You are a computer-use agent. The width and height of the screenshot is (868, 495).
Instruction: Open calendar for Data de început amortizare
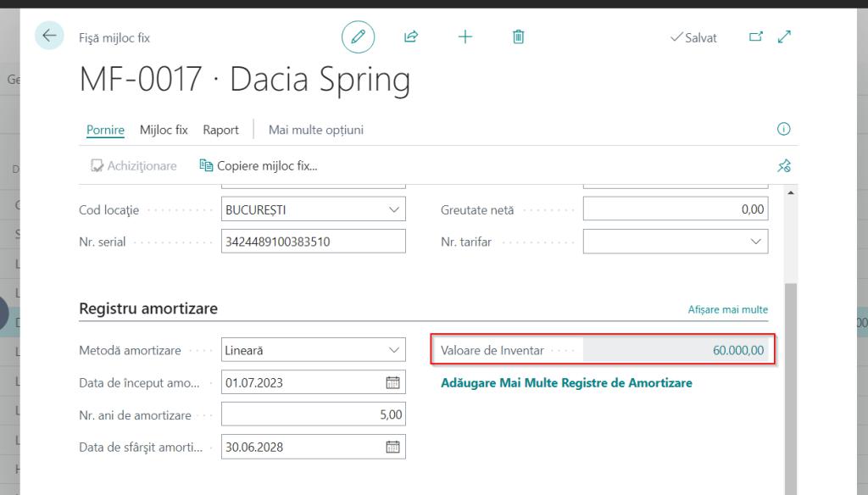point(392,382)
